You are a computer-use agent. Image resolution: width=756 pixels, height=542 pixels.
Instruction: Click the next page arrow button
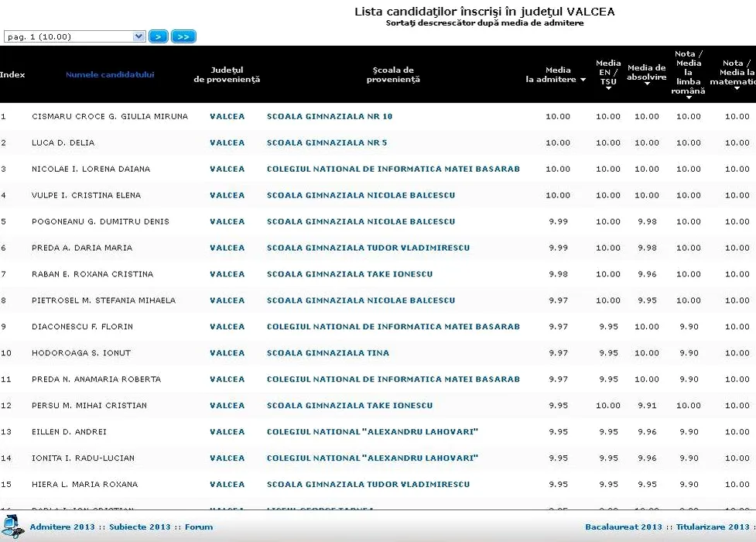coord(159,36)
